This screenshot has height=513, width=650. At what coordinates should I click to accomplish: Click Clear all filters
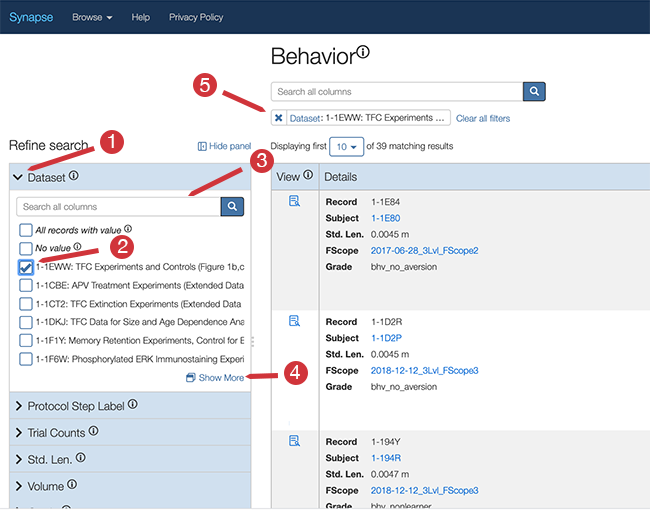(483, 119)
